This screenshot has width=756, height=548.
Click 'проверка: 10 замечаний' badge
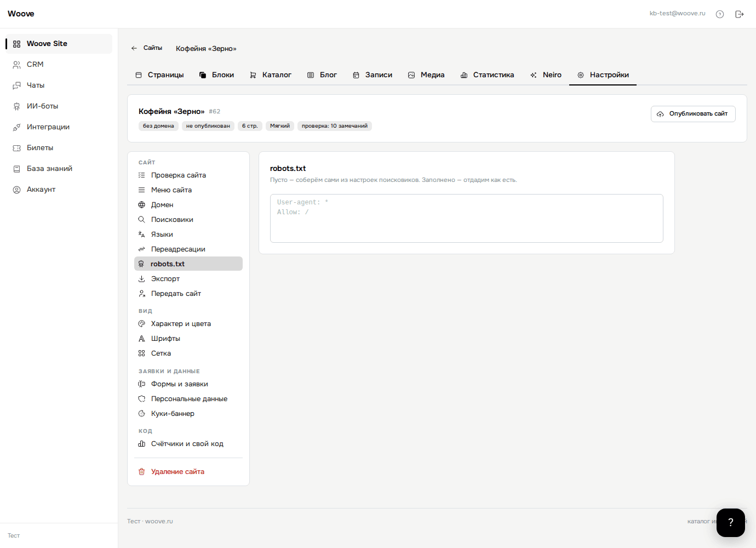[335, 126]
